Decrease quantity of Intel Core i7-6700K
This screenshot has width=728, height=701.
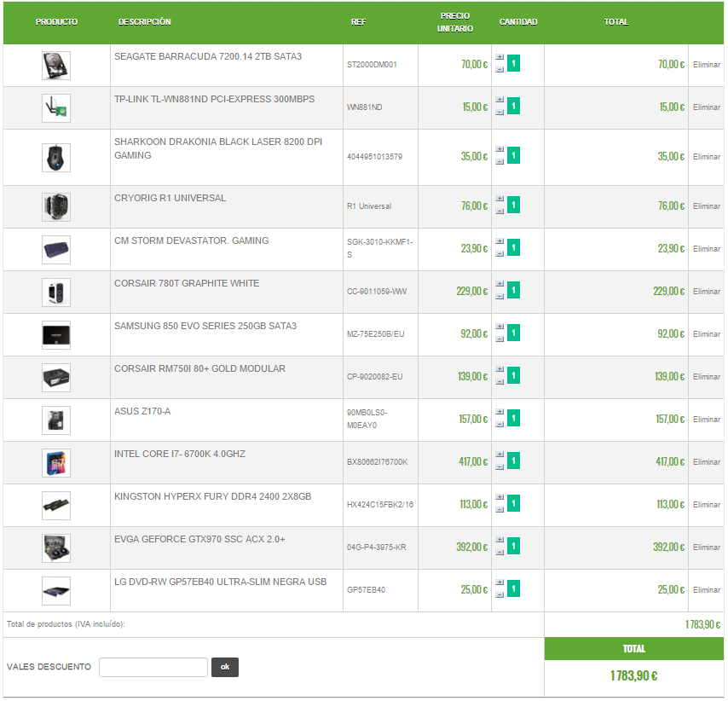coord(500,467)
